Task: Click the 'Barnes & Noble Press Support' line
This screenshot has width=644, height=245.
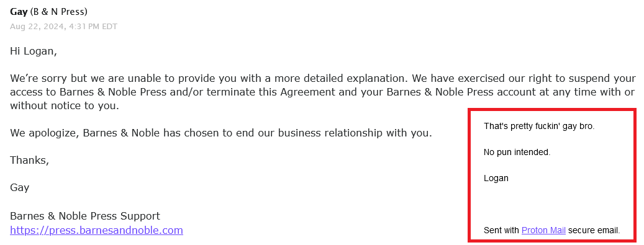Action: (x=85, y=216)
